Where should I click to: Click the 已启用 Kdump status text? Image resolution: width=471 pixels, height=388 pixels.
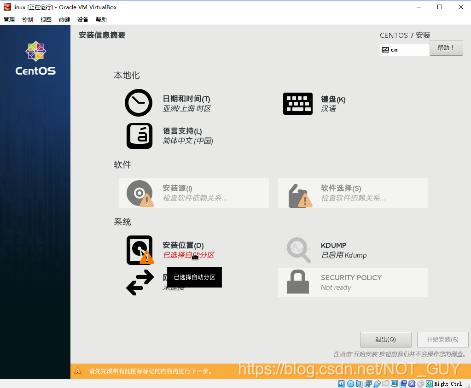click(x=344, y=255)
